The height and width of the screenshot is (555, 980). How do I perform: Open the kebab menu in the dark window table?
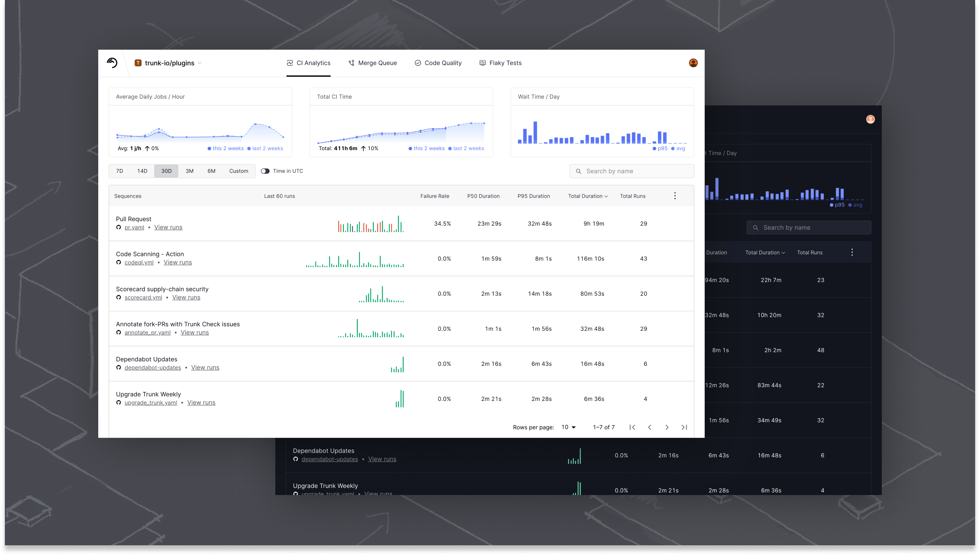click(852, 252)
